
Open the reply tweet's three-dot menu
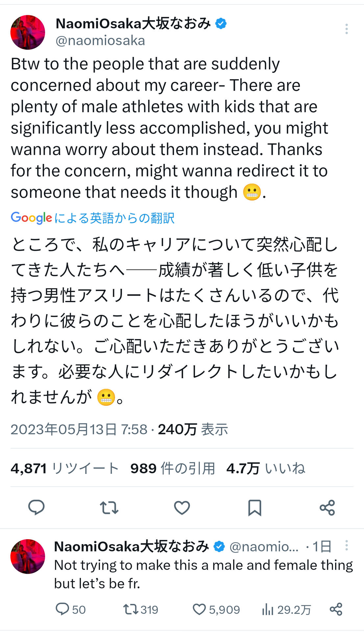pyautogui.click(x=346, y=545)
